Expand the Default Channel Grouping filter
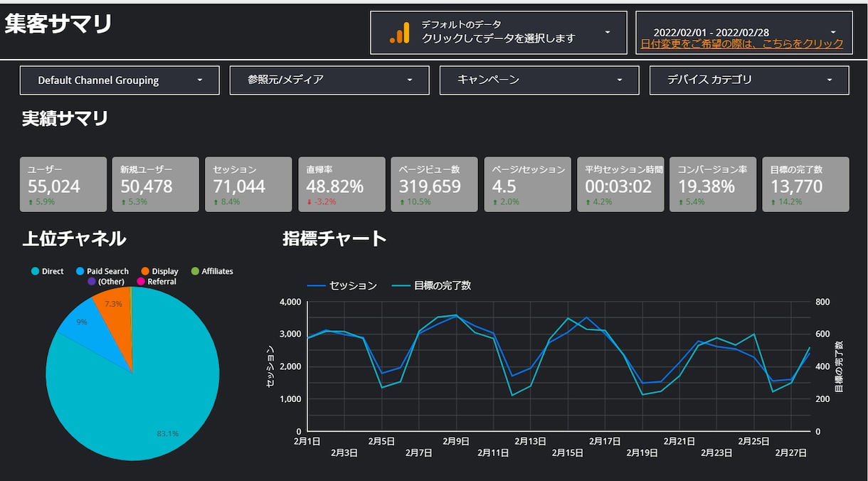Screen dimensions: 868x481 tap(120, 80)
